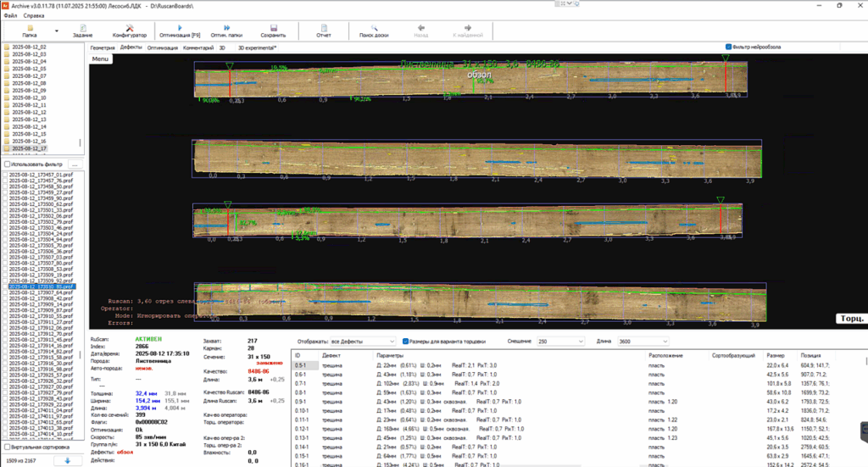Go forward with К найденной arrow
The image size is (868, 467).
tap(468, 31)
